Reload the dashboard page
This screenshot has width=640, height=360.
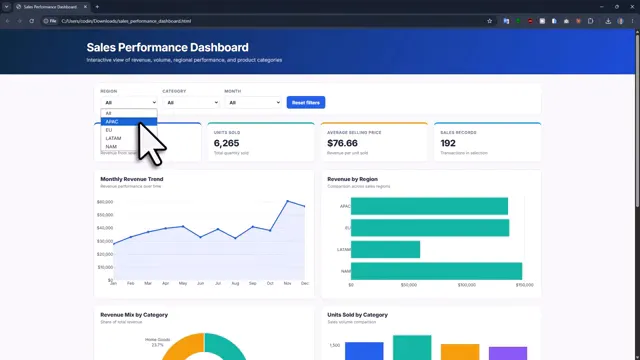click(31, 21)
